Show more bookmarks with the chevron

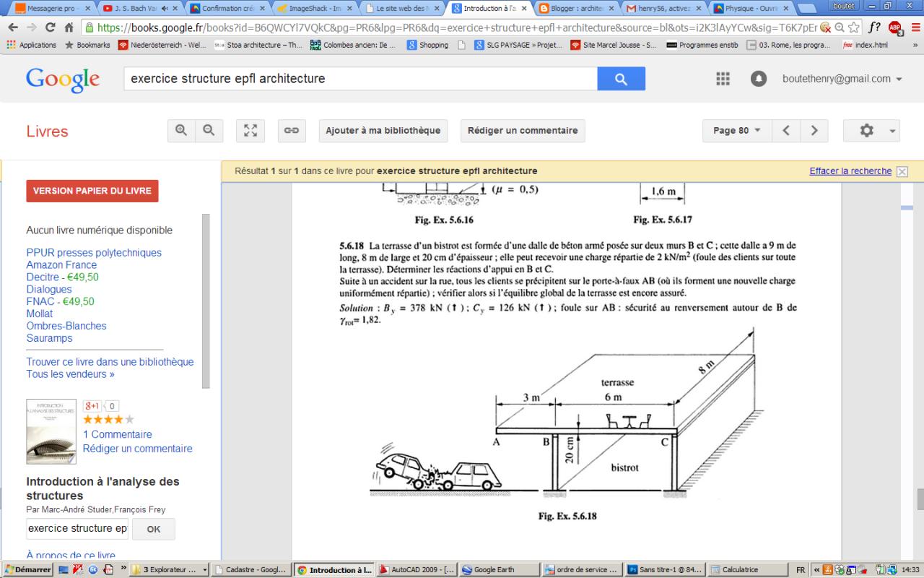point(915,45)
